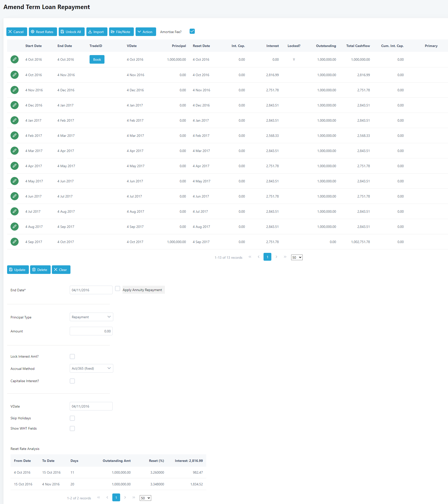Click Unlock All button
The height and width of the screenshot is (504, 448).
point(71,32)
